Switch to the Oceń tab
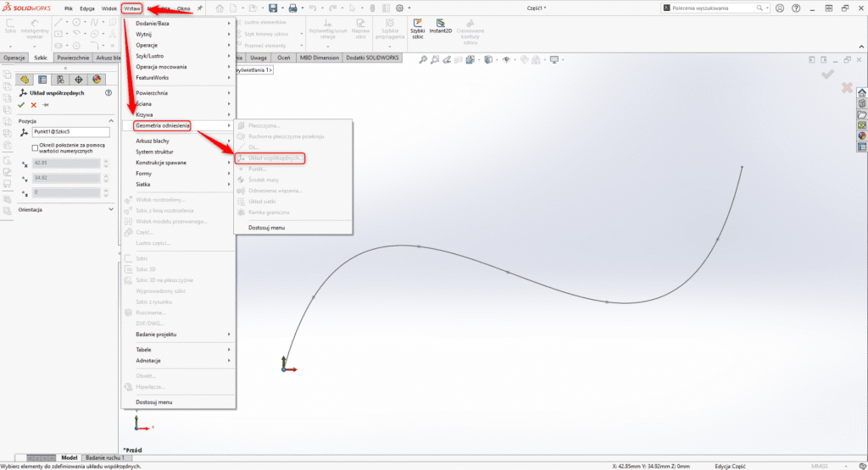This screenshot has height=470, width=868. (x=284, y=58)
